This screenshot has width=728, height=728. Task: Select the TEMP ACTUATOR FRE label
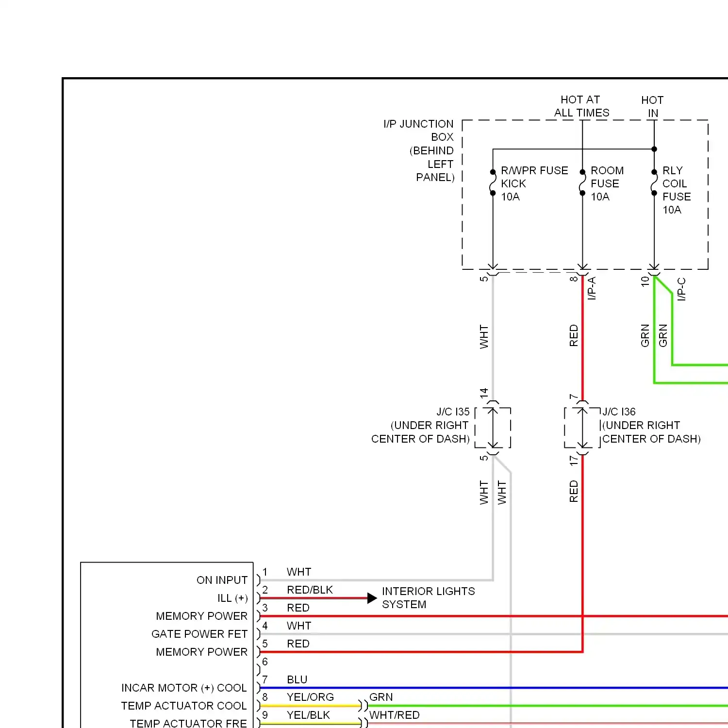(188, 723)
